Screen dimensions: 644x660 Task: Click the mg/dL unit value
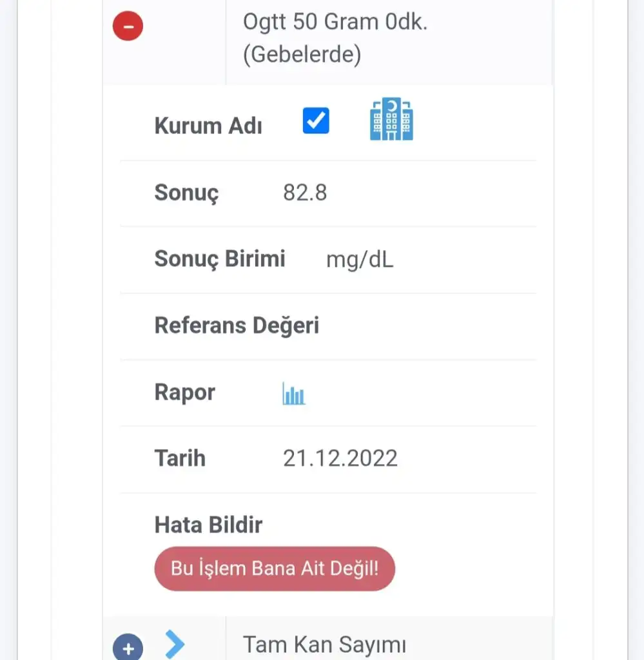tap(360, 260)
